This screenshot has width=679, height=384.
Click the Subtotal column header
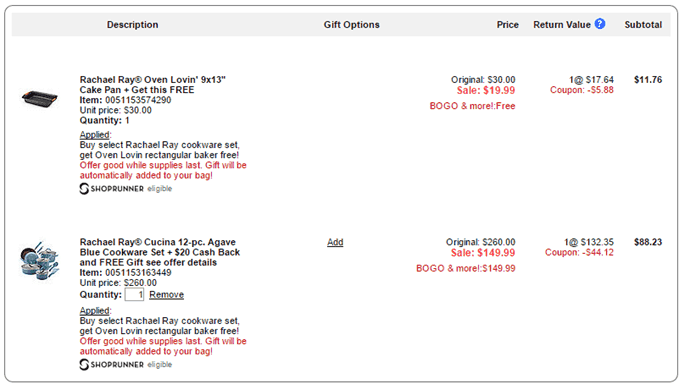pyautogui.click(x=643, y=25)
